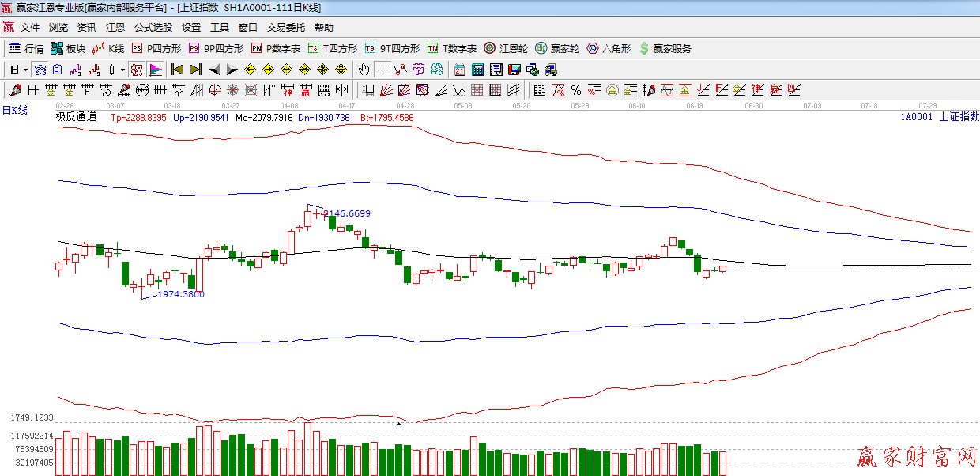Click the floppy disk save icon
This screenshot has height=476, width=980.
514,70
